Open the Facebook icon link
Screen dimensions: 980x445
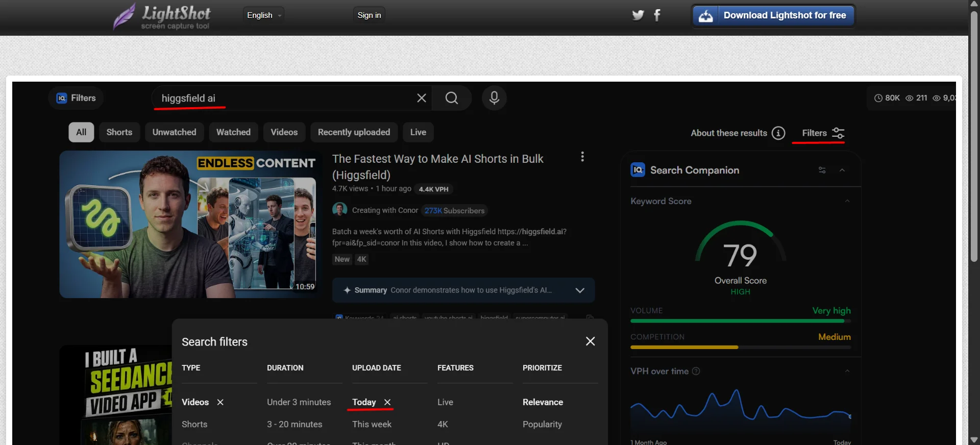click(657, 15)
